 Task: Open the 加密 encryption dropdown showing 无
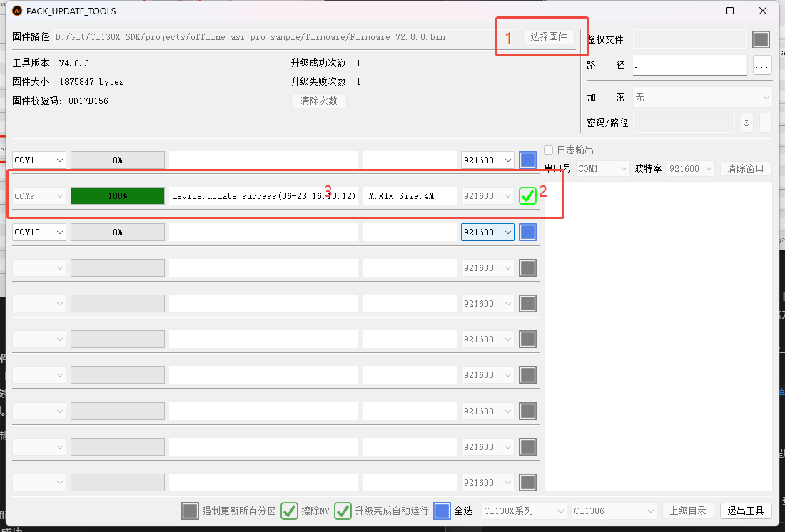[702, 97]
